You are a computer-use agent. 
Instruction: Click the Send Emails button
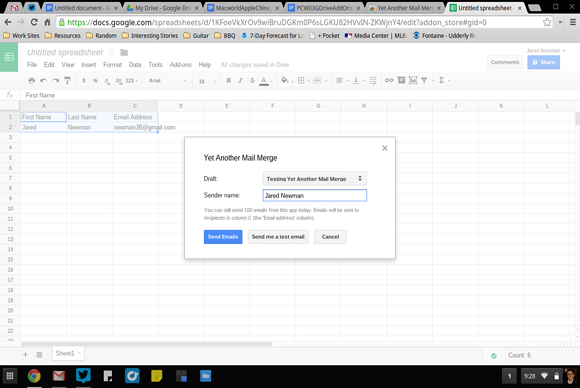coord(223,237)
